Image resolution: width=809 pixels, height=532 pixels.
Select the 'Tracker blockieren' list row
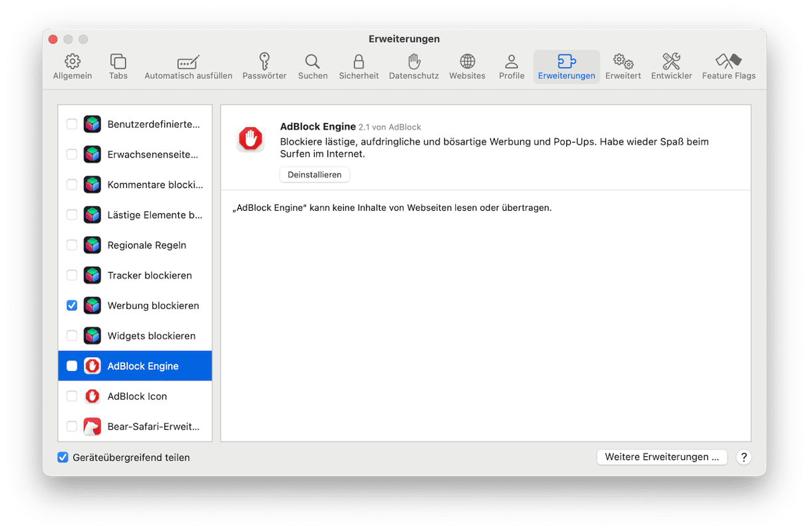click(x=135, y=275)
